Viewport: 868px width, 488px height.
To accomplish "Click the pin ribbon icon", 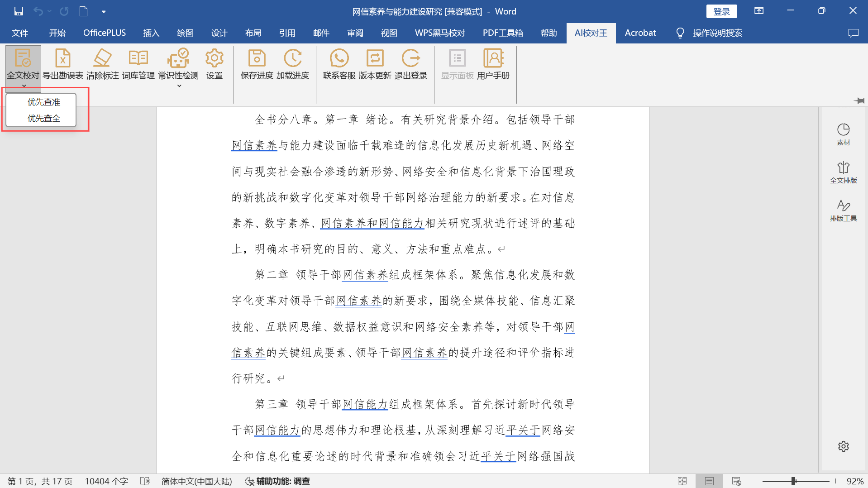I will coord(859,100).
